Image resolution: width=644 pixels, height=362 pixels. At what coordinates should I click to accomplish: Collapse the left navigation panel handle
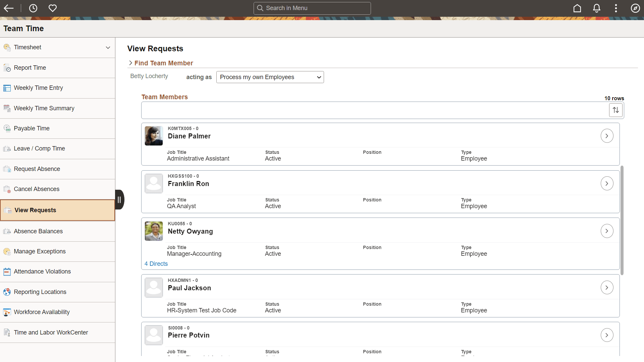[119, 200]
